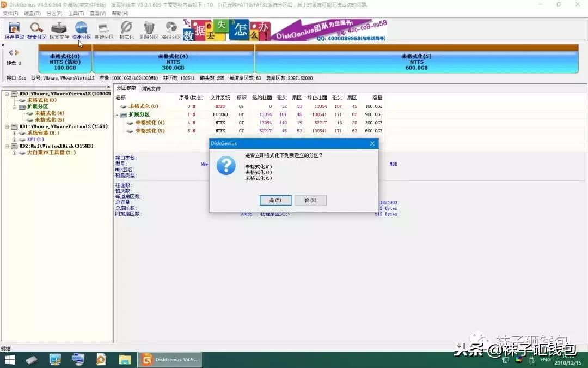Select the 搜索分区 (Search Partition) tool
Screen dimensions: 588x368
[x=36, y=29]
